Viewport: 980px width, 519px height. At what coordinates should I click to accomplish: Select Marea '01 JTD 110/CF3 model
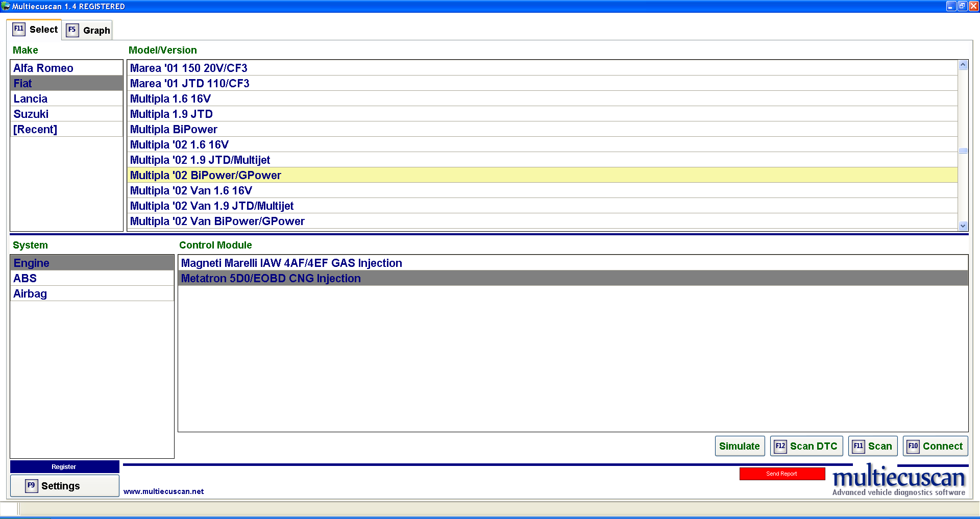point(542,83)
